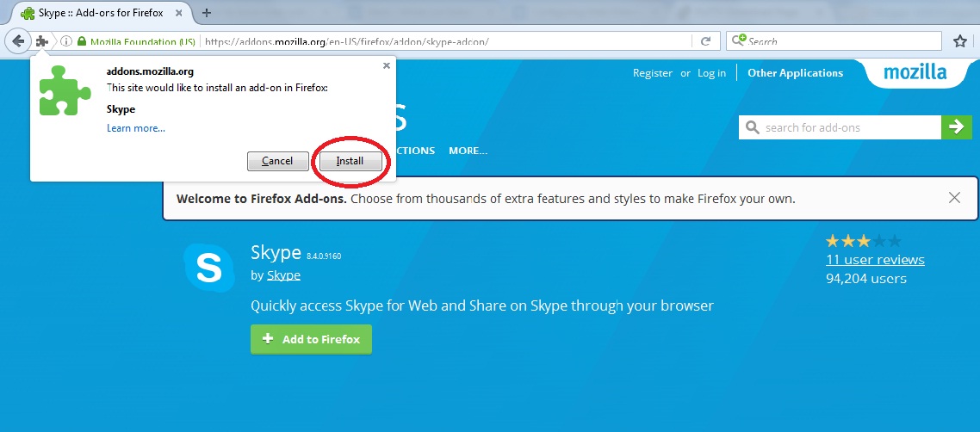Click the Install button in the popup

[x=350, y=160]
